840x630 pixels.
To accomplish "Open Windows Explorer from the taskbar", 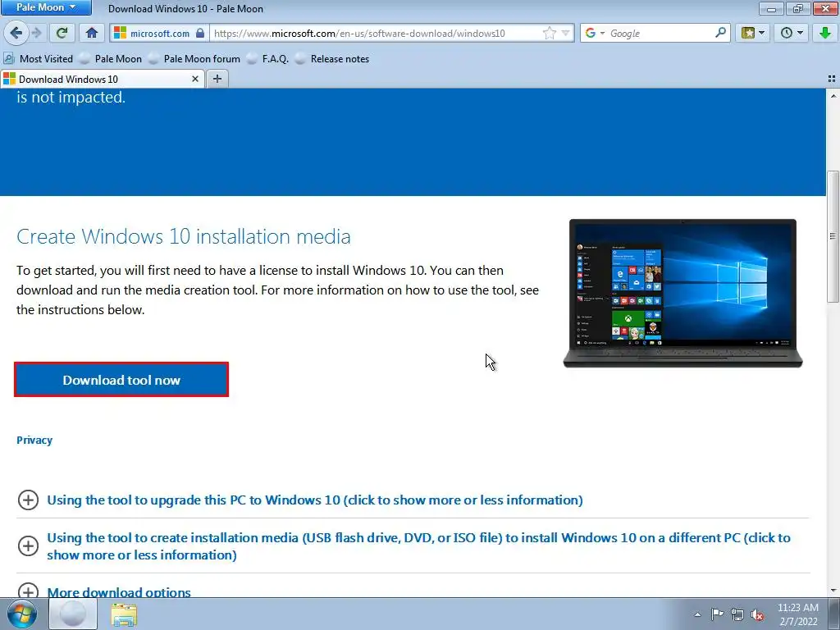I will coord(124,614).
